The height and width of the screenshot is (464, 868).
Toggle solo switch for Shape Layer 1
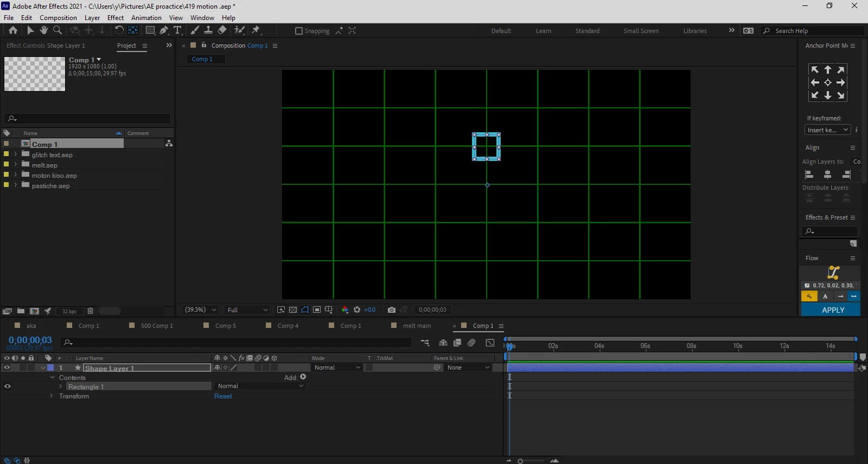23,368
